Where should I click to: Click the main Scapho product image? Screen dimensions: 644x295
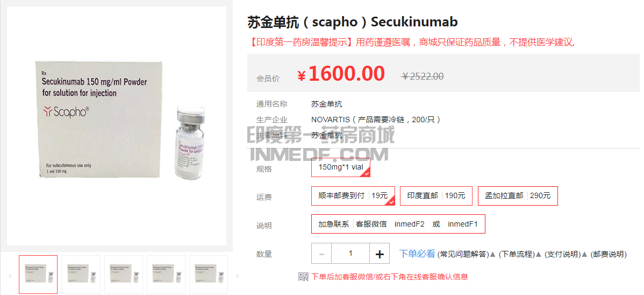(117, 126)
